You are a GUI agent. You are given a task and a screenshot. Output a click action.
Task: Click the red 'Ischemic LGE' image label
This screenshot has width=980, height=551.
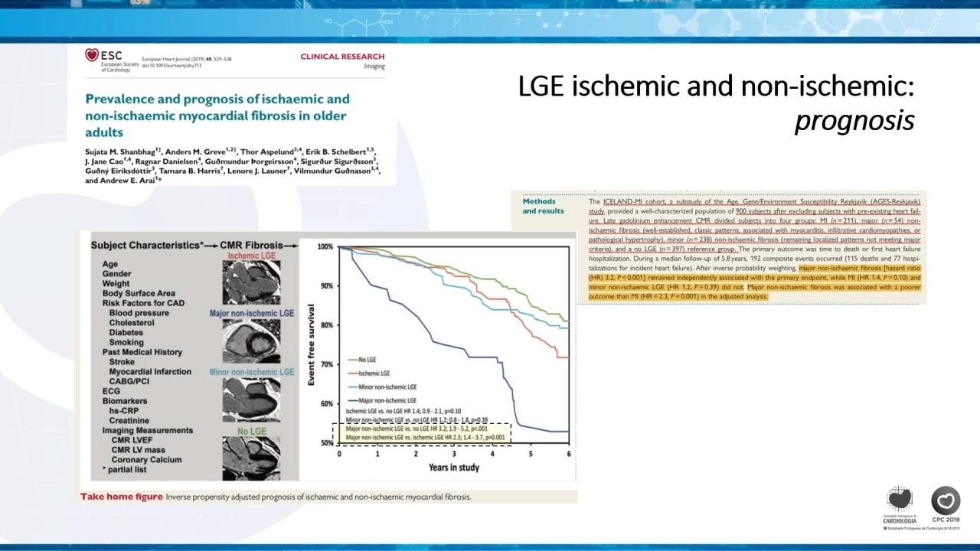click(251, 256)
